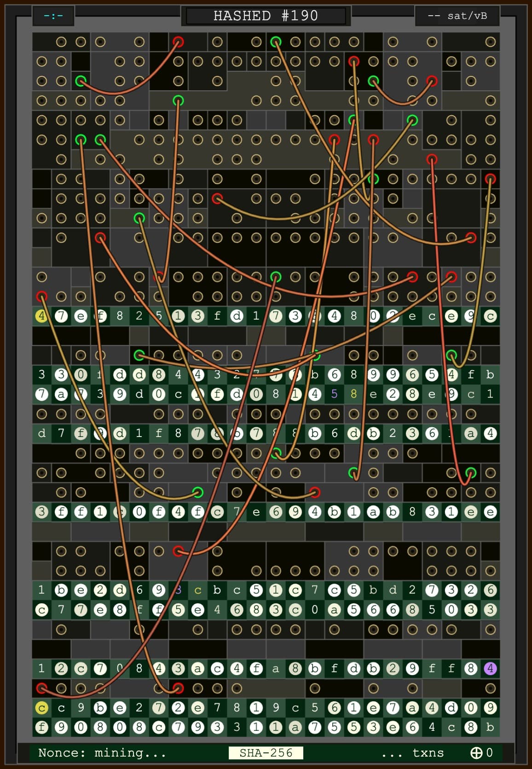Open the -:- timer display
This screenshot has height=769, width=532.
(53, 16)
